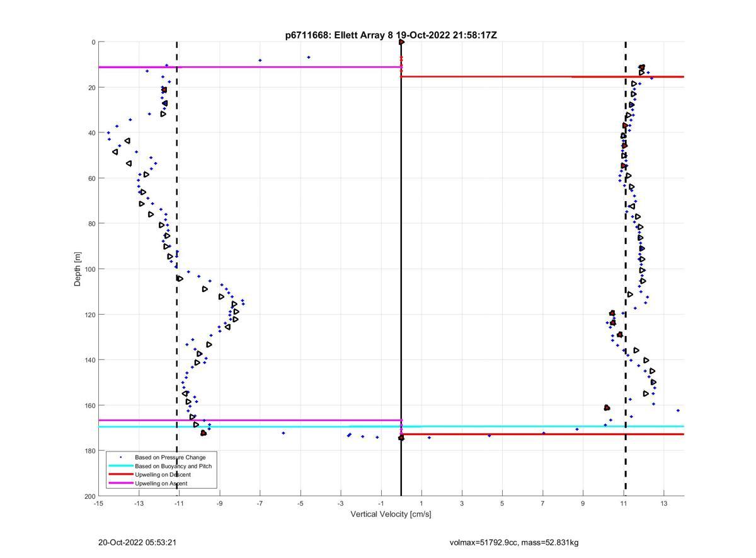The image size is (756, 558).
Task: Click the x-axis tick label '9'
Action: [x=583, y=503]
